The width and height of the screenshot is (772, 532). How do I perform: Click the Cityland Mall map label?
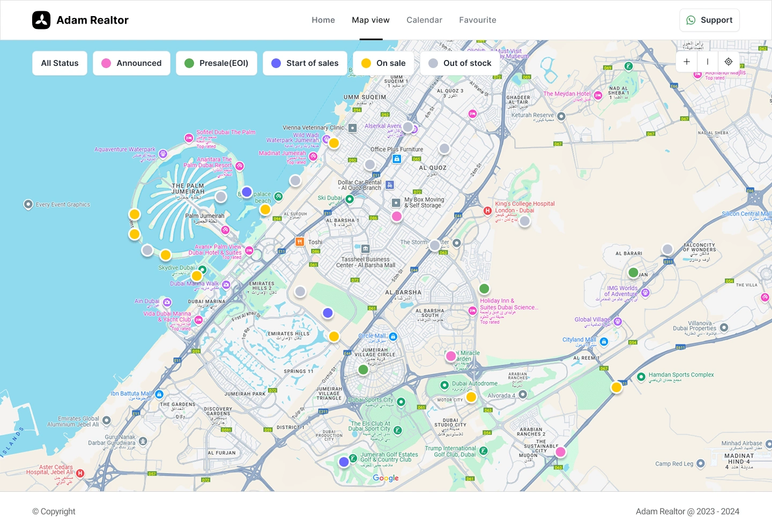579,340
